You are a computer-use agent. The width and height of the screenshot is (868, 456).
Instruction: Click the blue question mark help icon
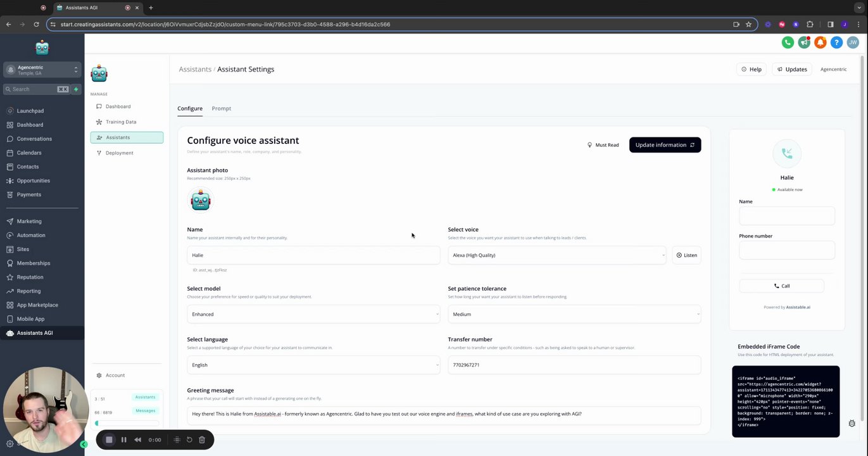coord(836,42)
